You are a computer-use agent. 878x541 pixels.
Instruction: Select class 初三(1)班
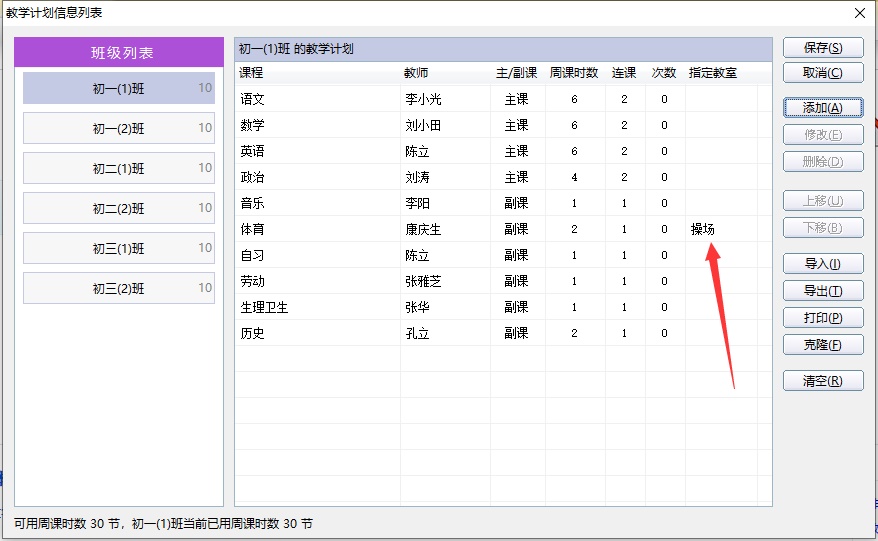(119, 248)
